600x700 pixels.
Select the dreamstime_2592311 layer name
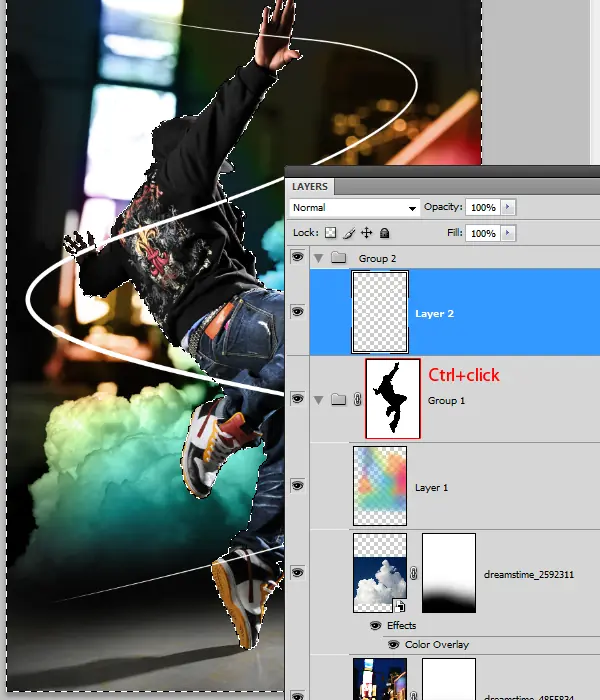pos(529,575)
